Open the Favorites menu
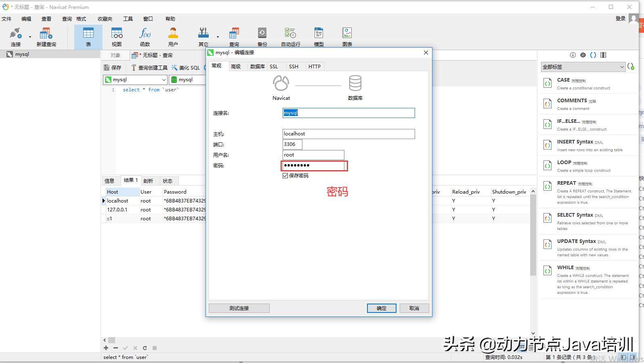 105,19
